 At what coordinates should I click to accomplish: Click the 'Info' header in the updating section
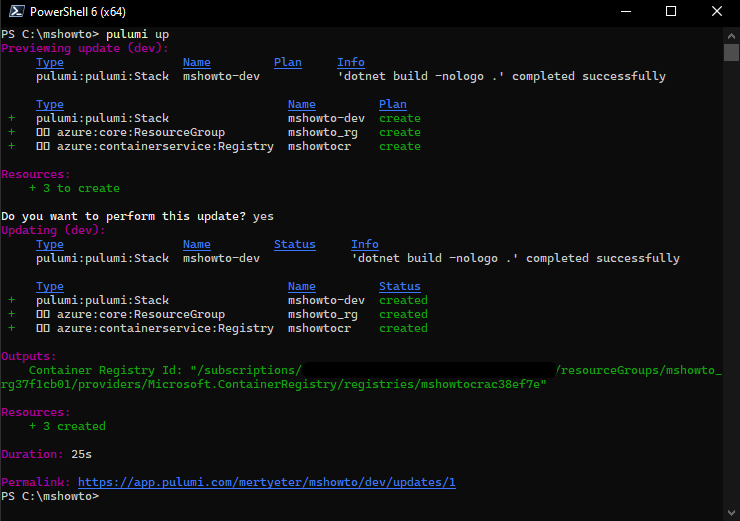365,244
